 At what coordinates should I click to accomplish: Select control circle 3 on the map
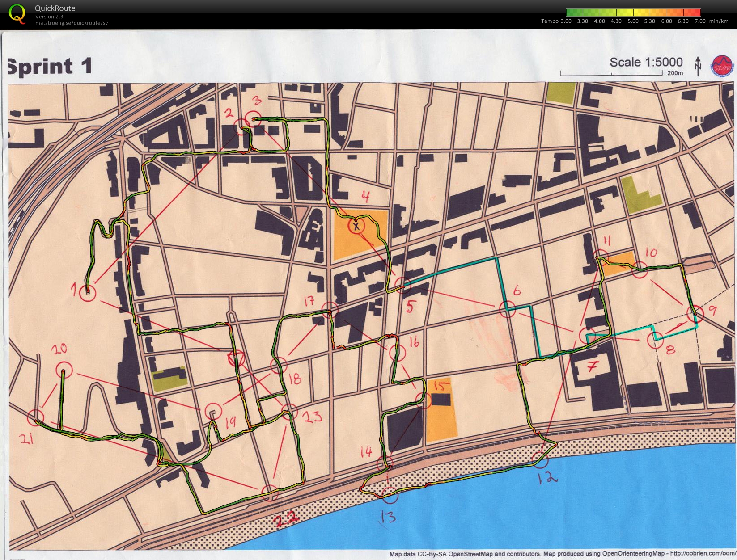coord(254,118)
